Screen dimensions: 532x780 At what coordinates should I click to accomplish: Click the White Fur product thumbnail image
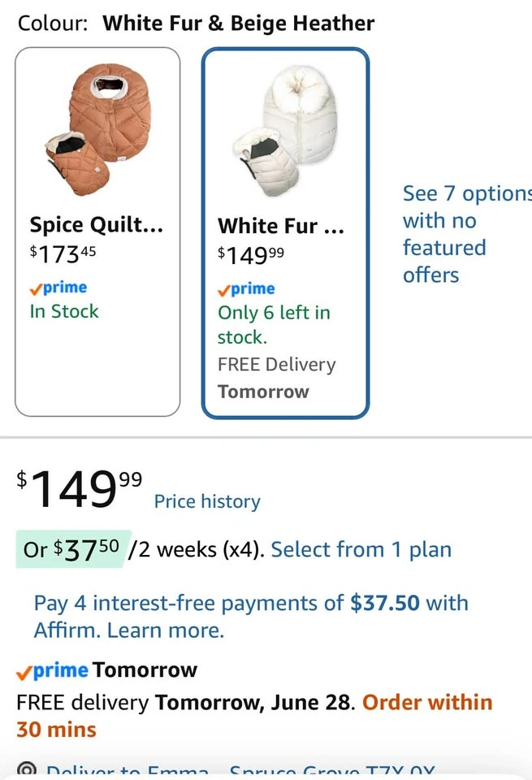[285, 131]
